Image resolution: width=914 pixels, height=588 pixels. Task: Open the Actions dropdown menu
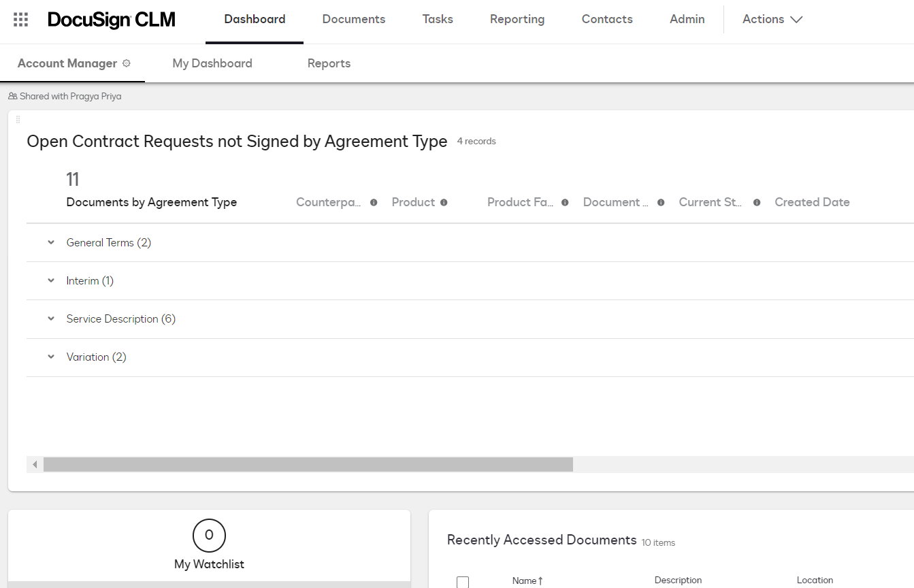772,19
